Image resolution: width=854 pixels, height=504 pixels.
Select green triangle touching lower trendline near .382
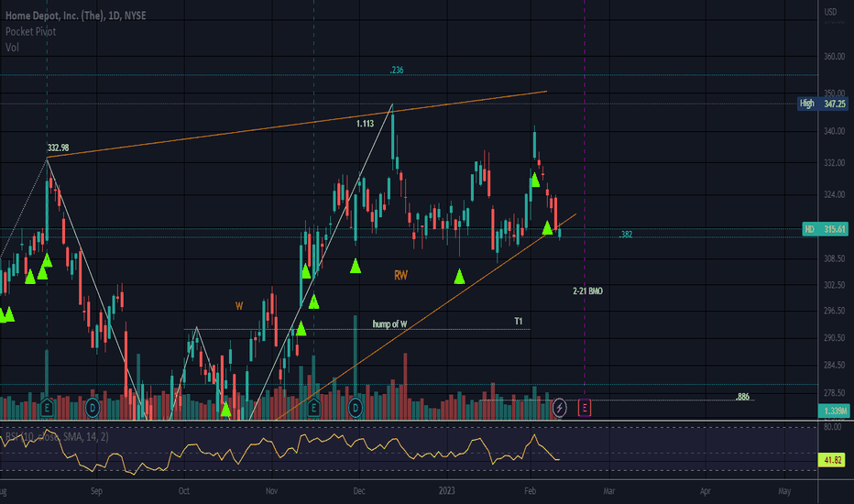pos(547,228)
